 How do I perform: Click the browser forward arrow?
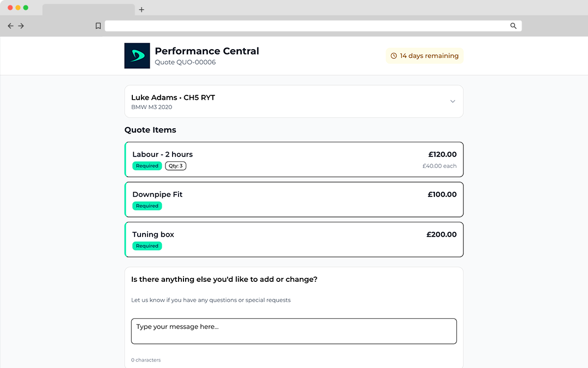coord(21,26)
